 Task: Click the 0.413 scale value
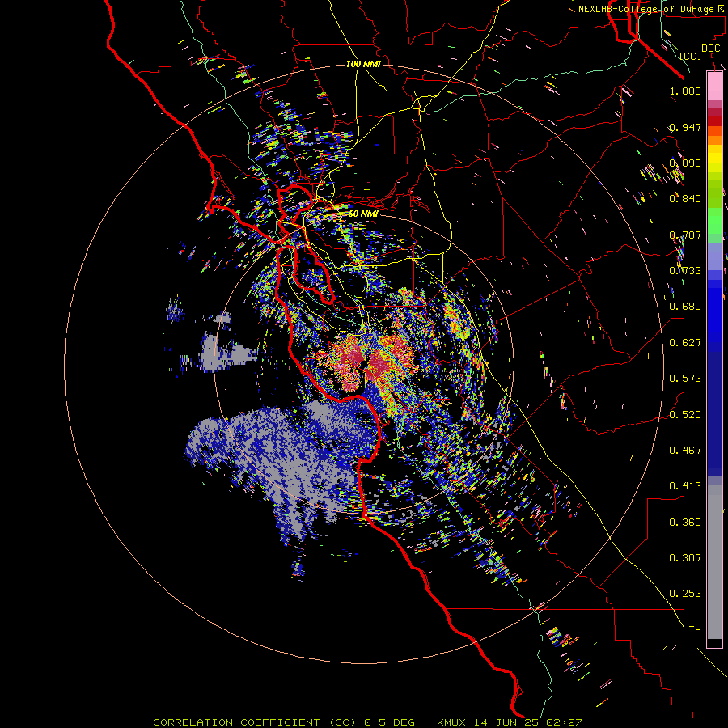685,486
